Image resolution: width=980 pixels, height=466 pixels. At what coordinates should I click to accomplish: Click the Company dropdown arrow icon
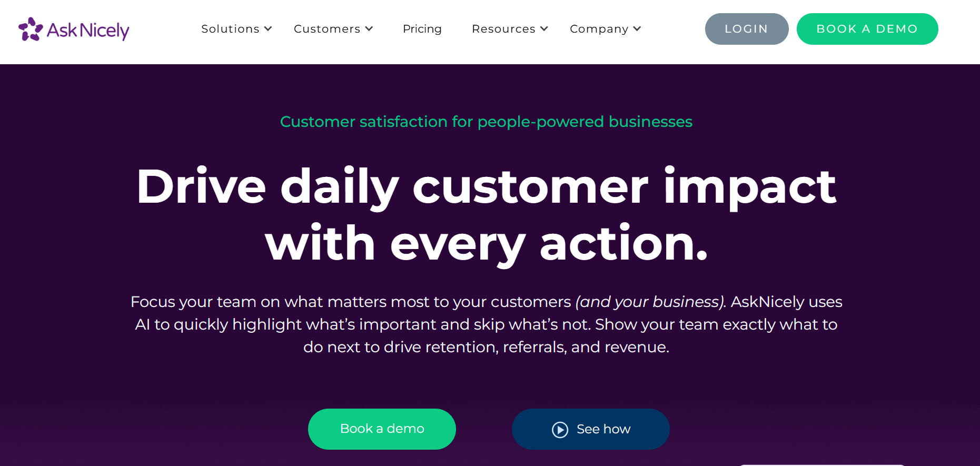(x=638, y=29)
